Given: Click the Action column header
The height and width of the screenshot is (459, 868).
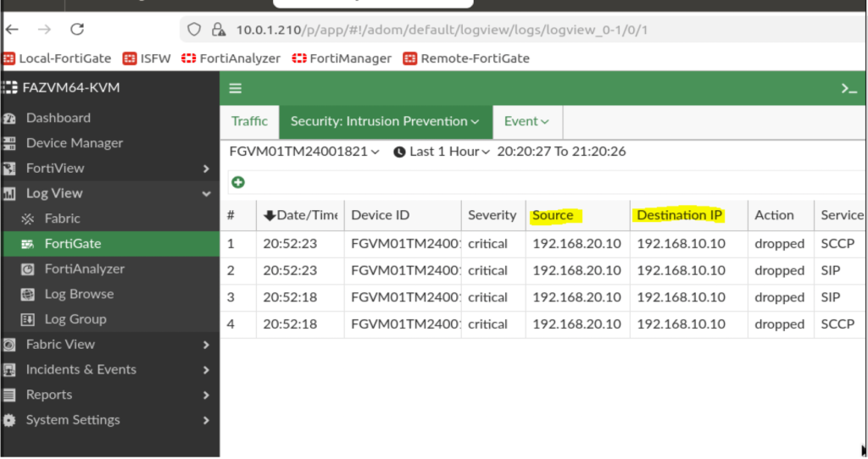Looking at the screenshot, I should 781,215.
